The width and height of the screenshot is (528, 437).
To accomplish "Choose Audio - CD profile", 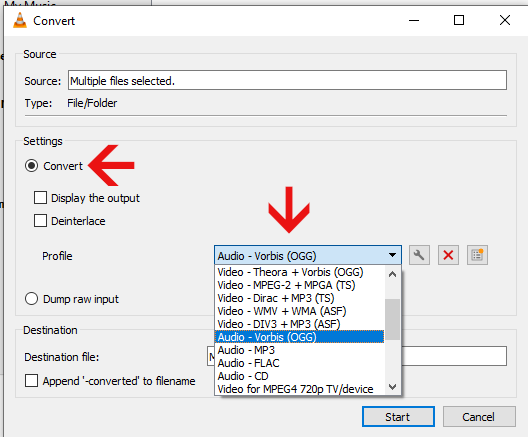I will pyautogui.click(x=299, y=376).
